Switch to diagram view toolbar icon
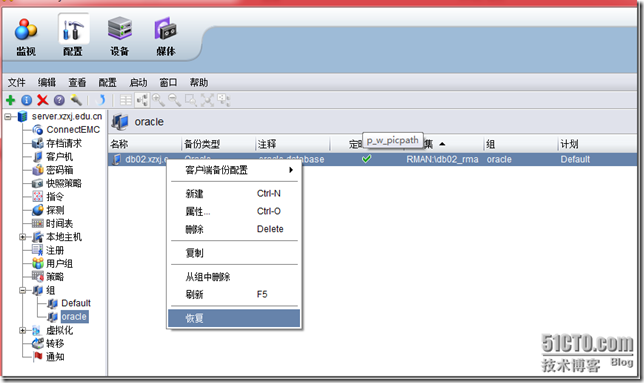This screenshot has height=383, width=644. pos(143,100)
